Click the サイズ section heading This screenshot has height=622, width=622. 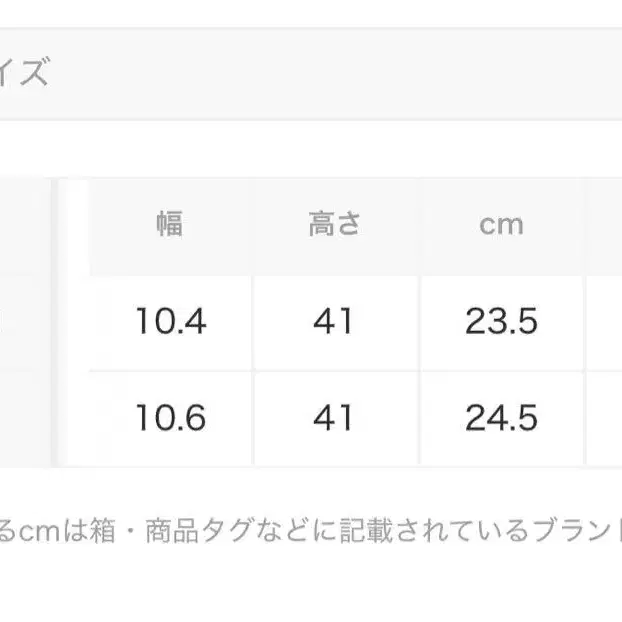[x=24, y=73]
